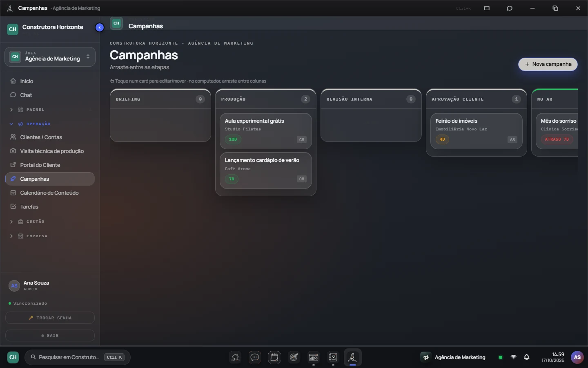This screenshot has height=368, width=588.
Task: Open the Mês do sorriso campaign card
Action: pos(557,131)
